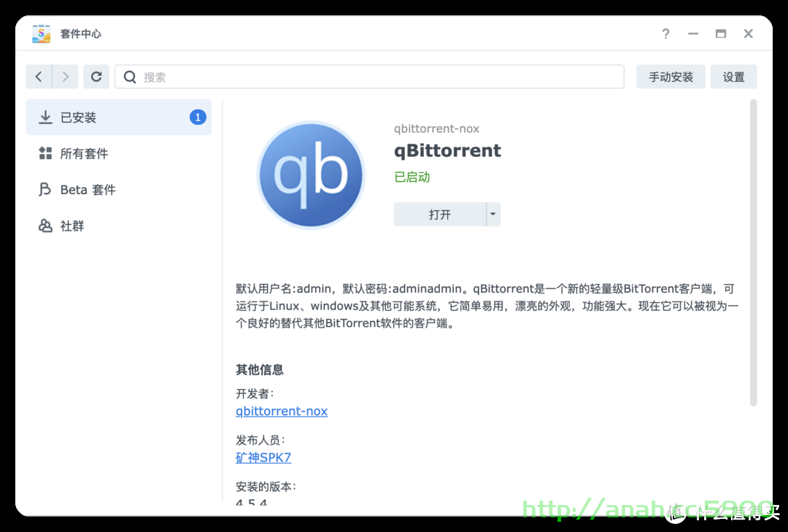Click the 已启动 status text

(412, 177)
